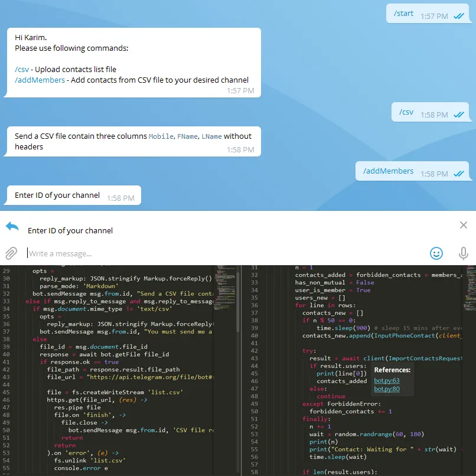Screen dimensions: 476x476
Task: Click line number 44 in left editor
Action: [6, 377]
